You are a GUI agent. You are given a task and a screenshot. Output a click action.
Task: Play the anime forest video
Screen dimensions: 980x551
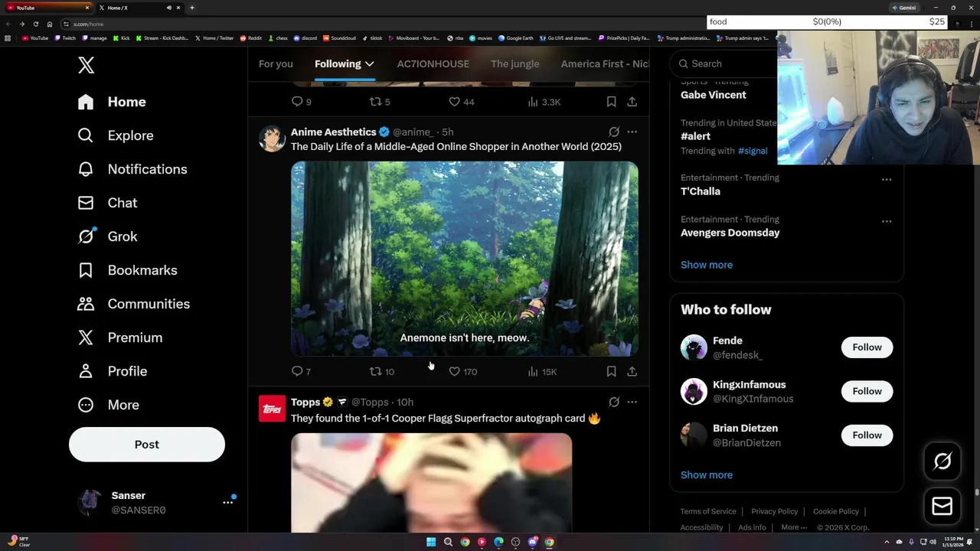pos(464,259)
